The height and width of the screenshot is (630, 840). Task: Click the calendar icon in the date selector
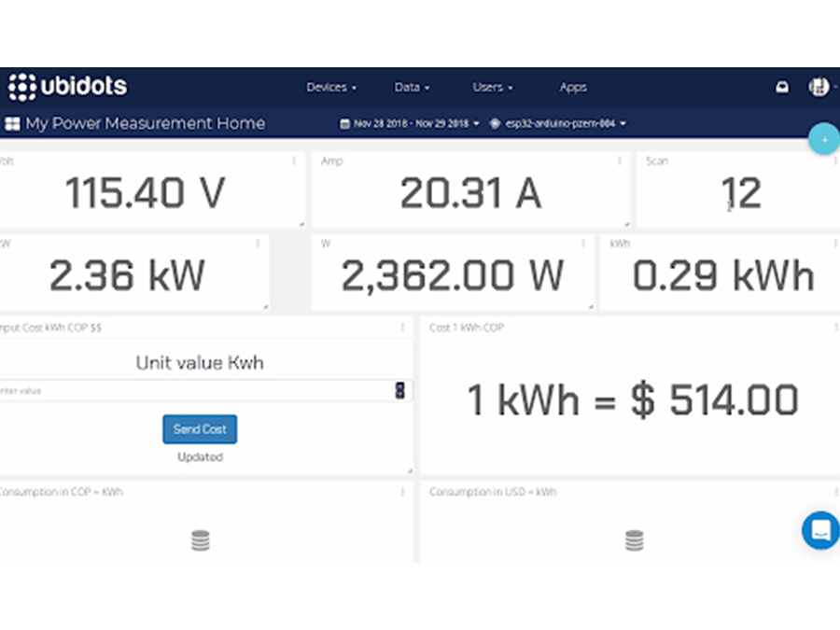(344, 122)
